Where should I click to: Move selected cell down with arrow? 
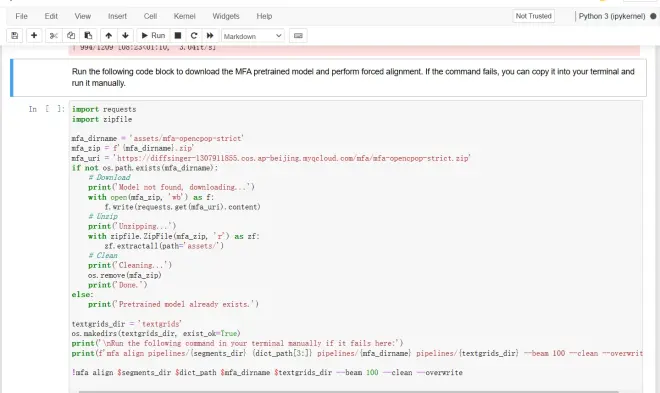125,36
